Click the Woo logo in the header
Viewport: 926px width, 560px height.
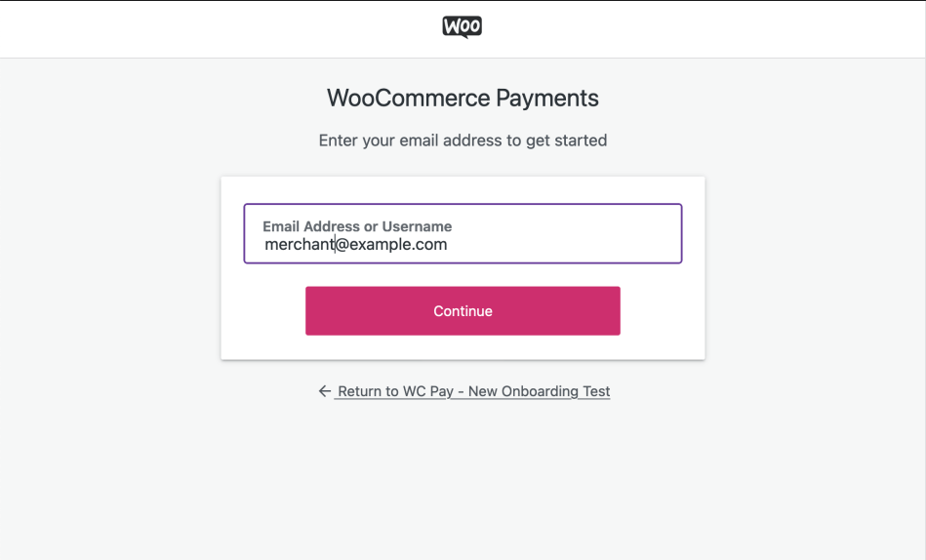463,27
